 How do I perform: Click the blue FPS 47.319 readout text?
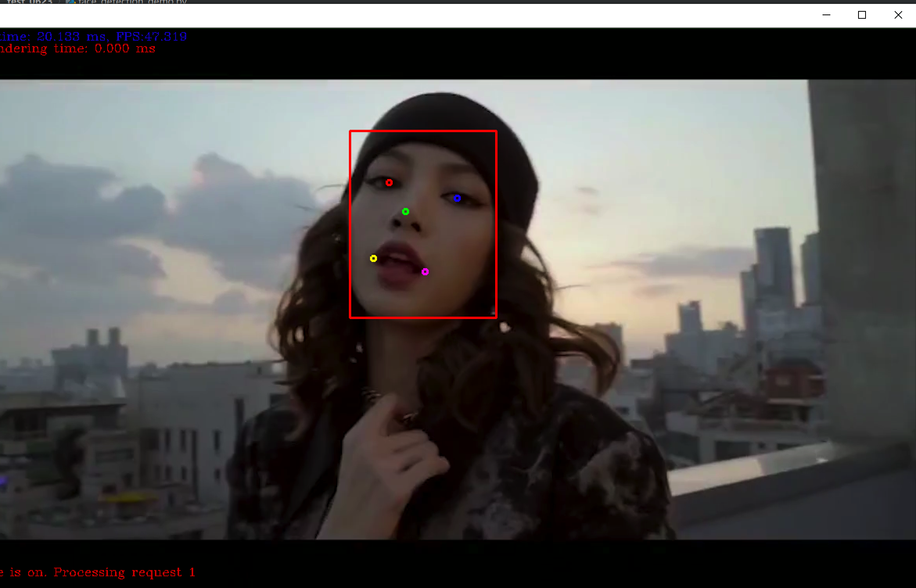(151, 37)
